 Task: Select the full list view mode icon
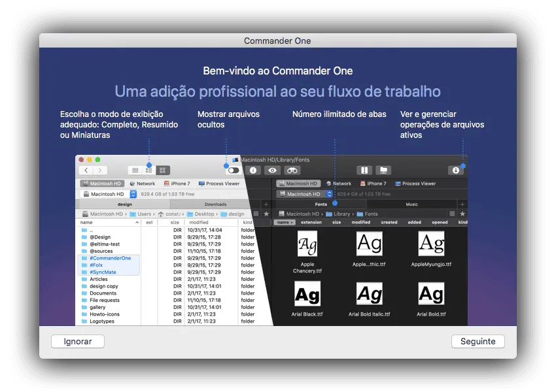(135, 171)
